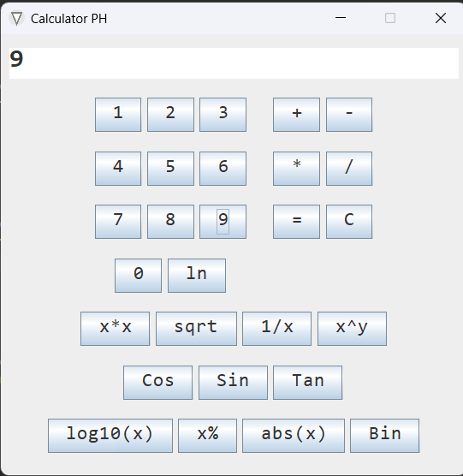The width and height of the screenshot is (463, 476).
Task: Calculate reciprocal with 1/x button
Action: coord(276,329)
